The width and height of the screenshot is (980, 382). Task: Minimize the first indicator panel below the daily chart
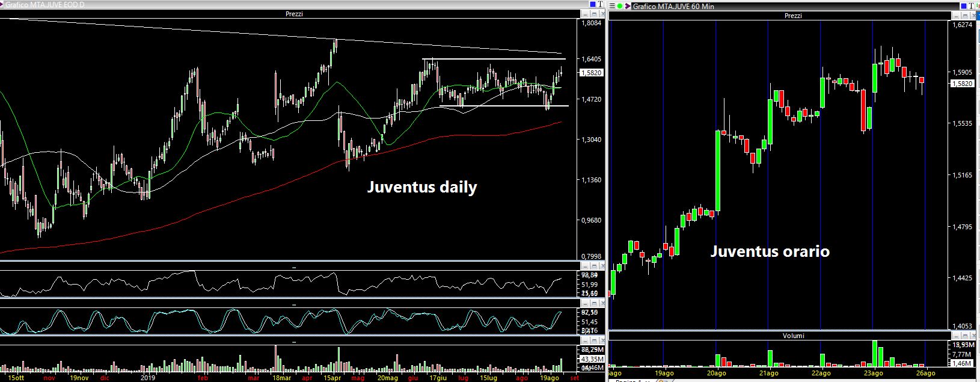click(585, 266)
